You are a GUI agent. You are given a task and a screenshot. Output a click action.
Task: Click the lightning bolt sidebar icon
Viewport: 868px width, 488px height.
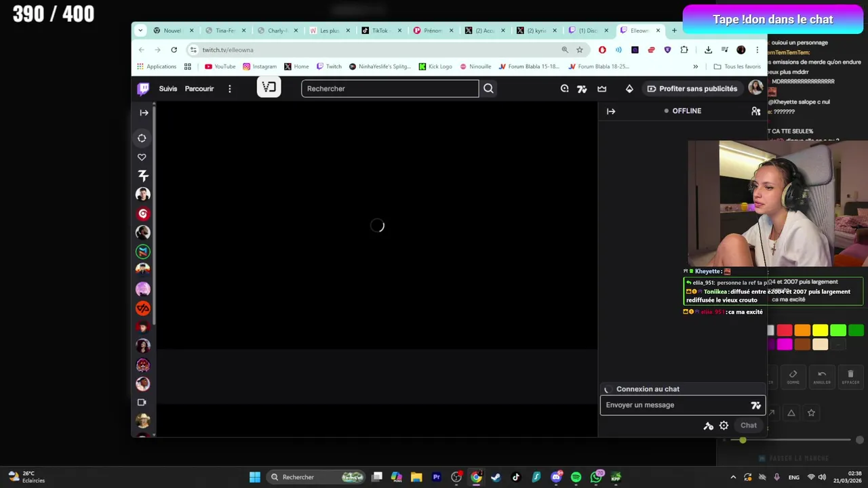pos(142,176)
